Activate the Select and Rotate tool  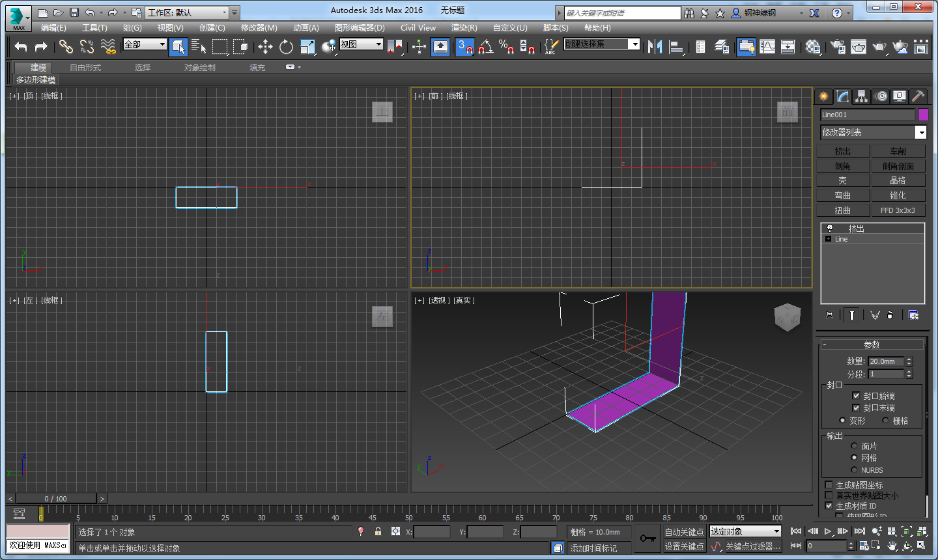[x=287, y=46]
